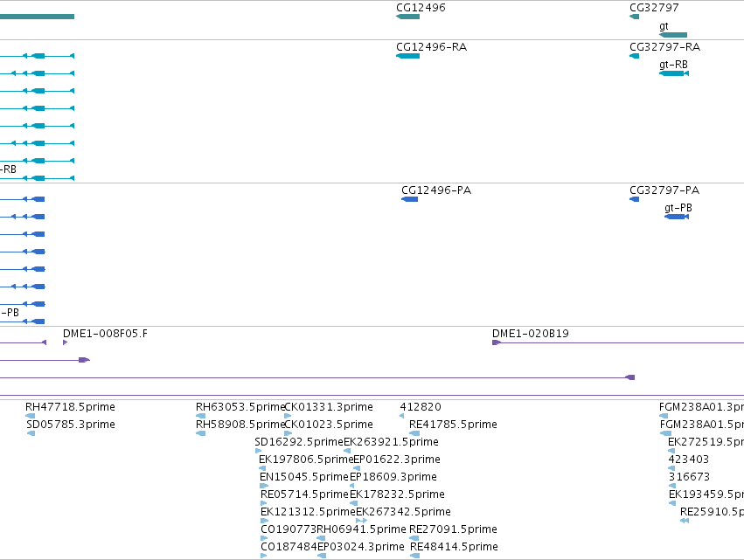Open the RE41785.5prime EST label

[453, 425]
